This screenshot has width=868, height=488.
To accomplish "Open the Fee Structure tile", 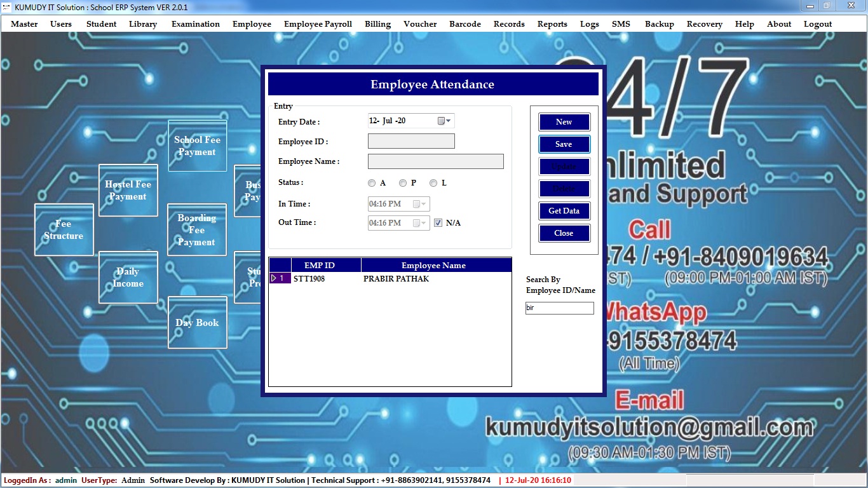I will (64, 229).
